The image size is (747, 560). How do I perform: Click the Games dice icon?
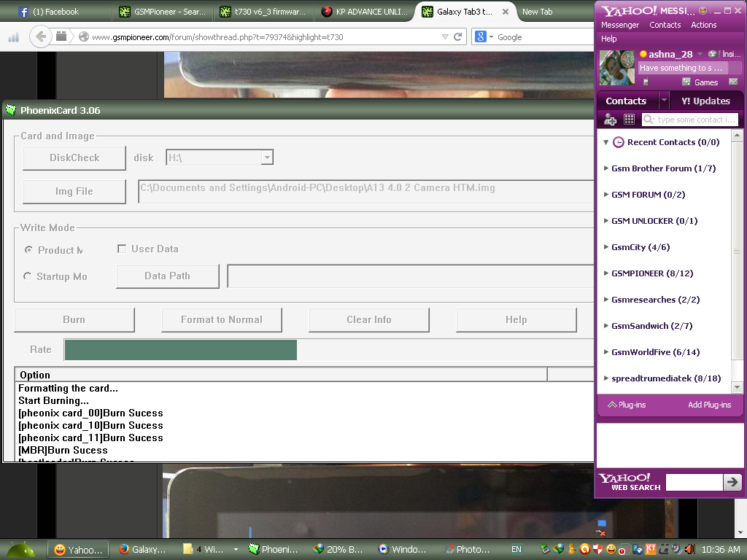click(x=686, y=82)
